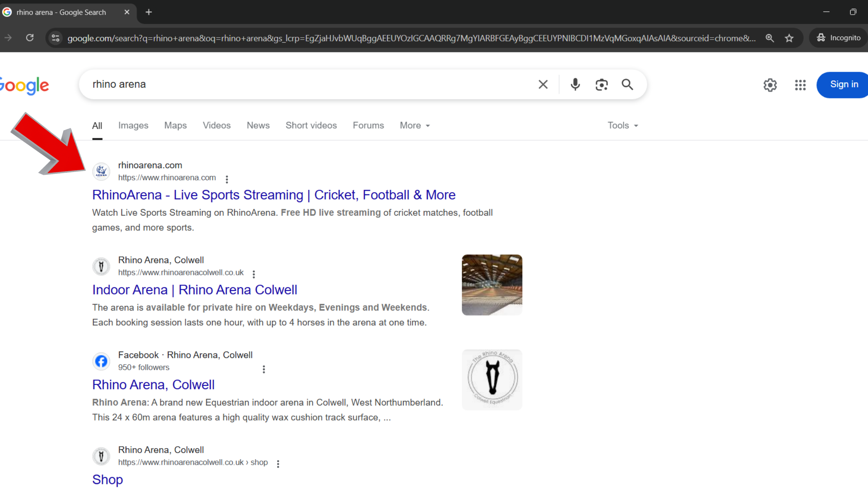Click the Rhino Arena Colwell horse favicon
Screen dimensions: 868x488
click(101, 266)
